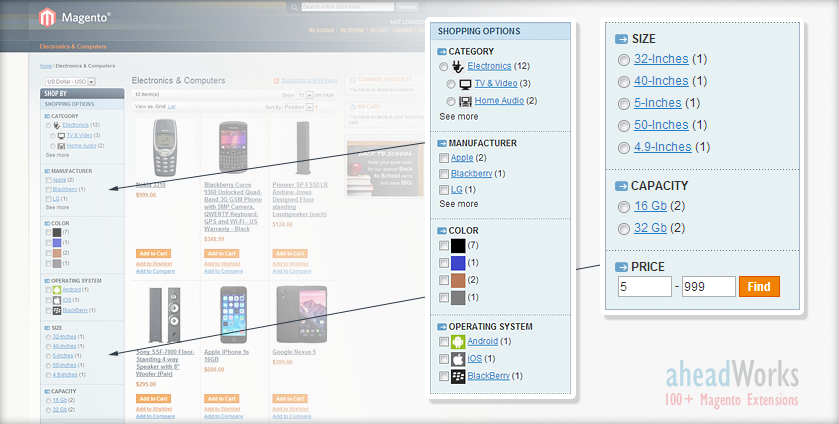Image resolution: width=839 pixels, height=424 pixels.
Task: Open the Sort By Position dropdown
Action: tap(298, 108)
